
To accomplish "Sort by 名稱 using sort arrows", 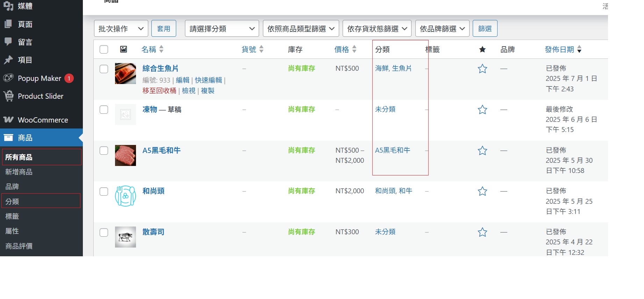I will (x=161, y=49).
